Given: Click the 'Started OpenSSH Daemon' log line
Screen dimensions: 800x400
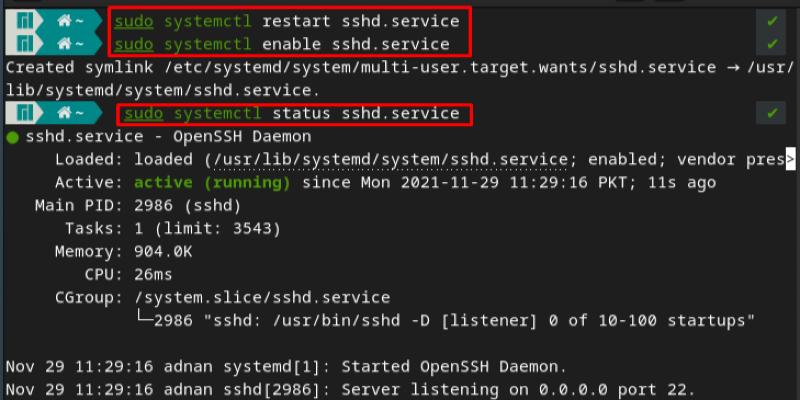Looking at the screenshot, I should (286, 366).
